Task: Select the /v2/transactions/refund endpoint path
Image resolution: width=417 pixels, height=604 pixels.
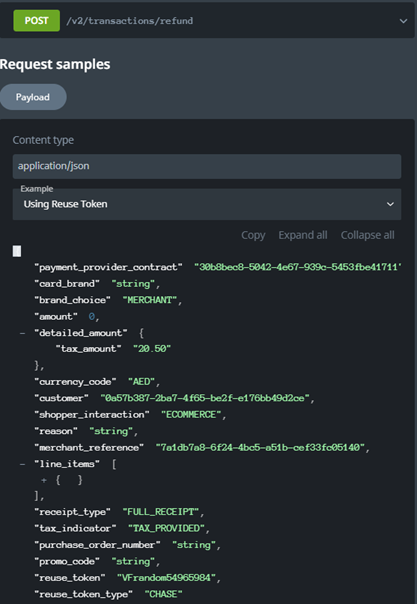Action: [129, 21]
